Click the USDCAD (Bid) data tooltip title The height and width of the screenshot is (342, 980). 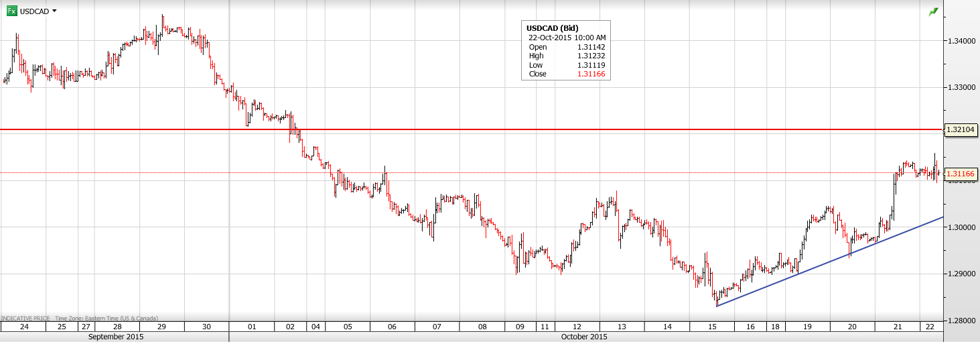[x=552, y=28]
